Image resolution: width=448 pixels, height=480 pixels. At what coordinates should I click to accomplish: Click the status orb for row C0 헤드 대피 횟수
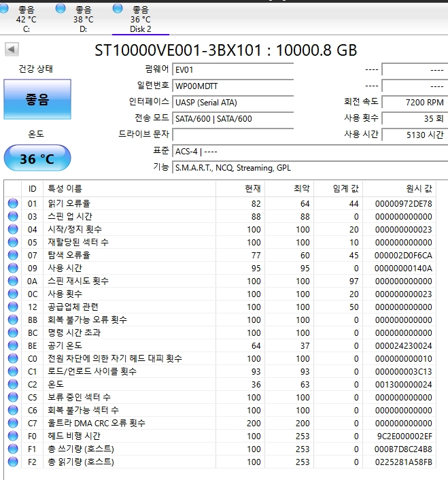13,358
